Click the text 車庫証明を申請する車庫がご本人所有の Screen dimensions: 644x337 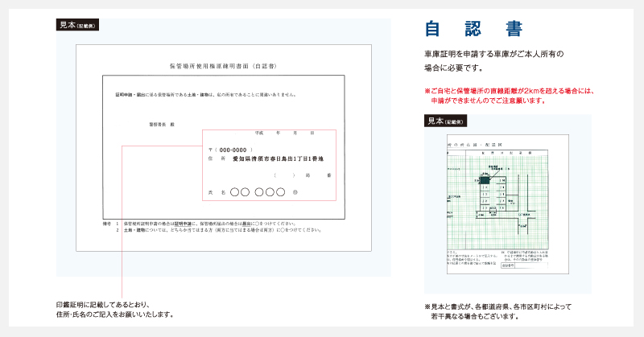coord(493,54)
